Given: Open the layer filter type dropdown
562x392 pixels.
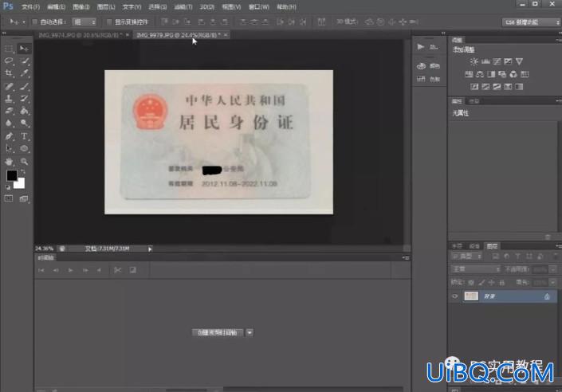Looking at the screenshot, I should pyautogui.click(x=466, y=257).
